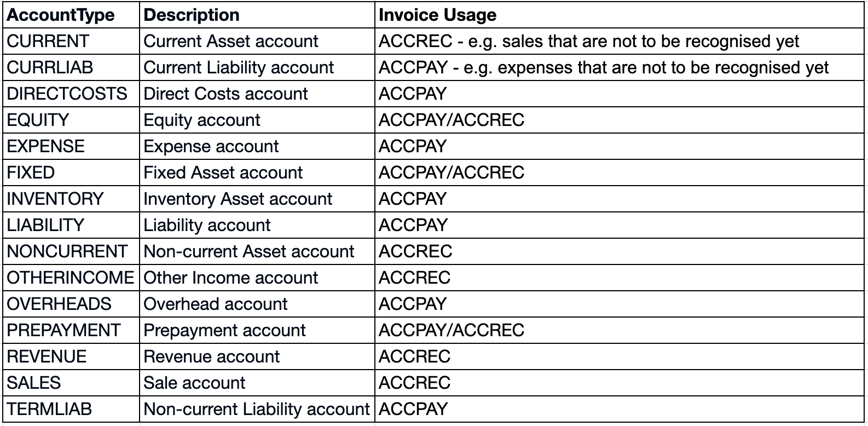Select ACCPAY/ACCREC usage in PREPAYMENT row
The image size is (868, 426).
coord(452,330)
